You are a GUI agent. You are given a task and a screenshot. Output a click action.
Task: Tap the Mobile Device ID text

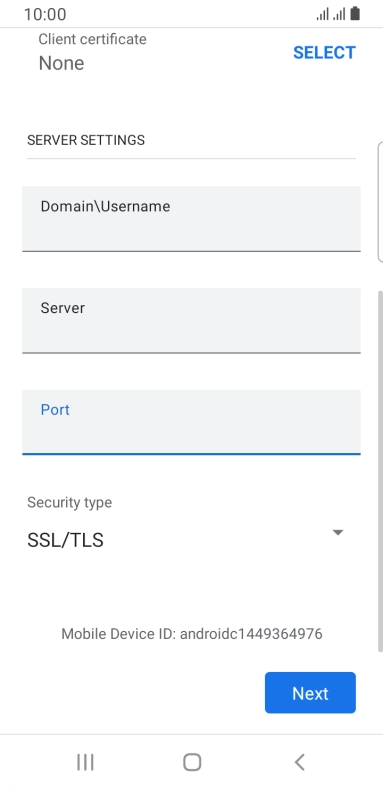click(192, 634)
